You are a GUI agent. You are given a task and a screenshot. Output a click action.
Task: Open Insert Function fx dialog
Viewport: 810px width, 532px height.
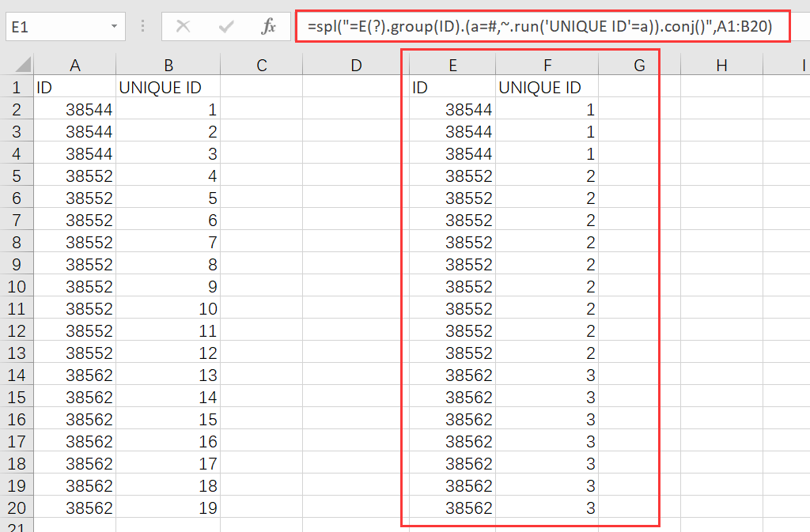(x=269, y=27)
